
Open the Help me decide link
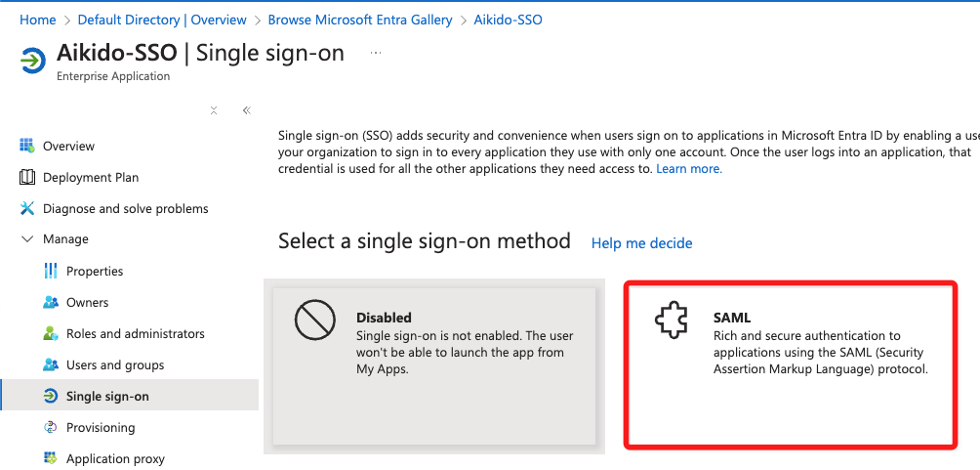click(x=642, y=243)
